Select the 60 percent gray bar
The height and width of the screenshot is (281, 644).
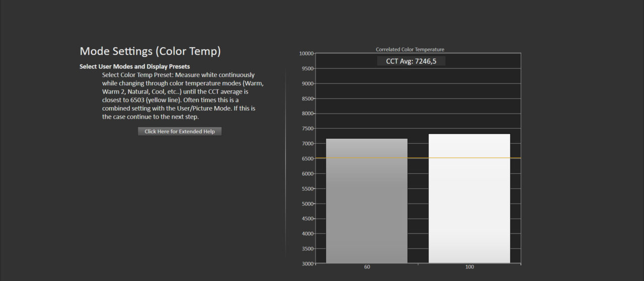(367, 201)
